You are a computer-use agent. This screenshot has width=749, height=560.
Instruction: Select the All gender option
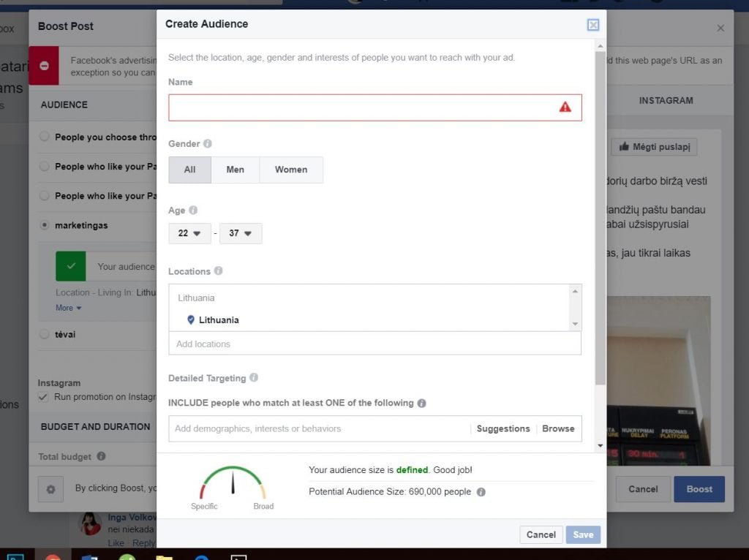(x=189, y=170)
